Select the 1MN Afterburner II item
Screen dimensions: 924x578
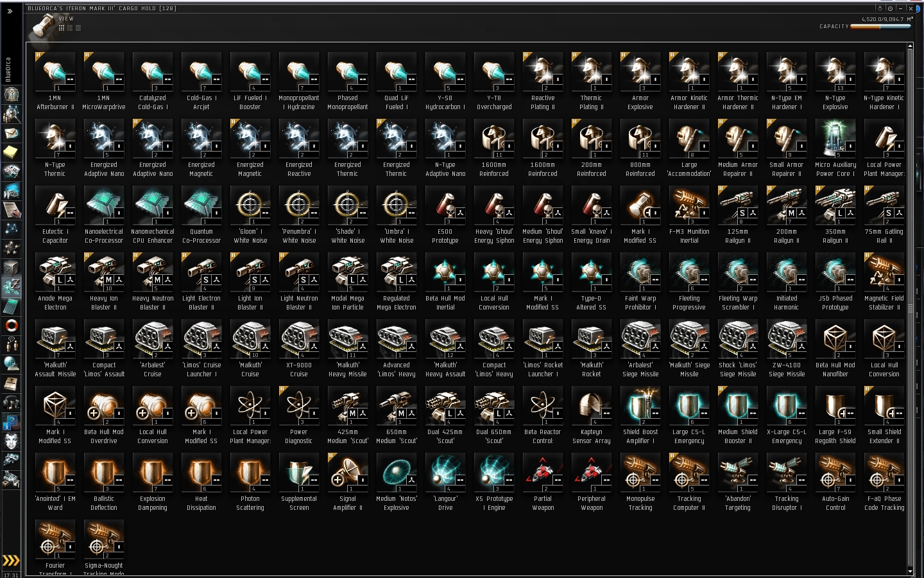[x=55, y=82]
